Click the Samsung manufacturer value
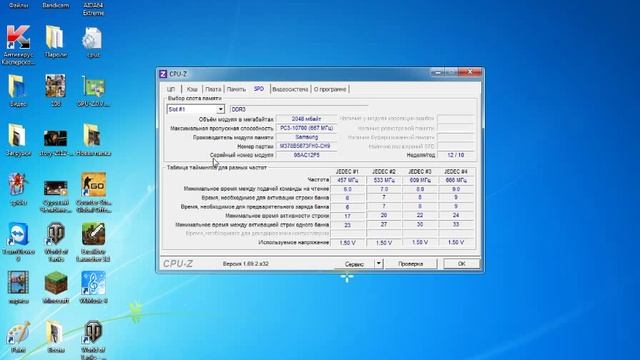This screenshot has height=360, width=640. coord(306,137)
